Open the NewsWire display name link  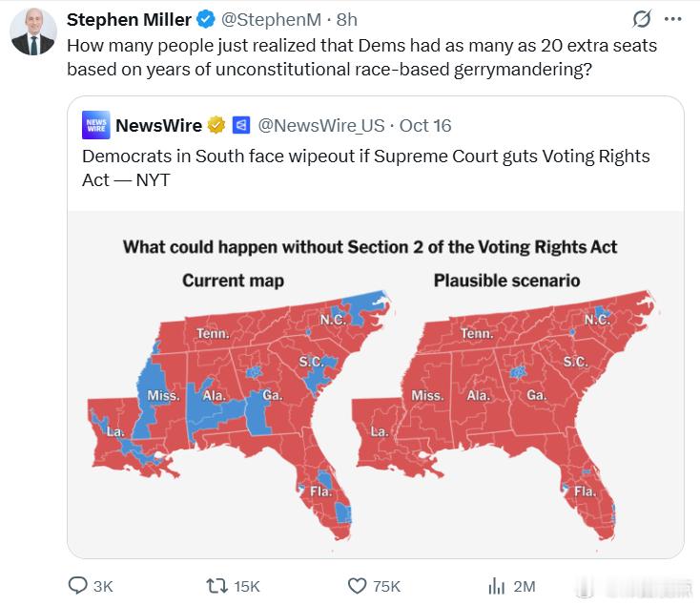coord(158,125)
